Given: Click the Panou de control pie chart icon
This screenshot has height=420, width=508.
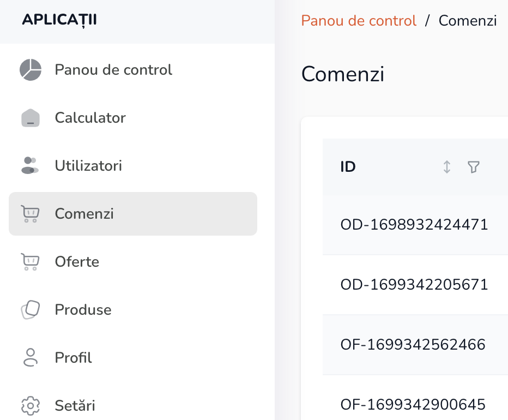Looking at the screenshot, I should [x=31, y=70].
